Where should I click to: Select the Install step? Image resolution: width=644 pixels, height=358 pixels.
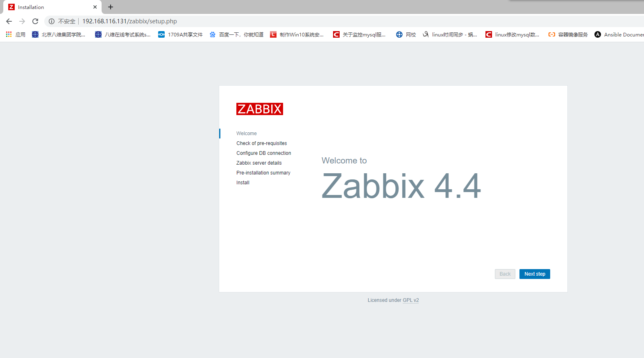[x=243, y=183]
